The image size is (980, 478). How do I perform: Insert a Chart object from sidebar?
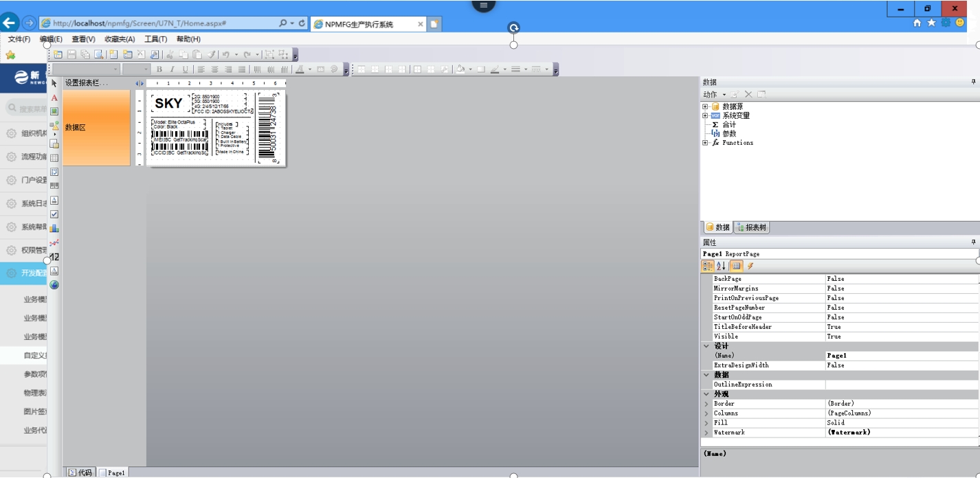coord(54,228)
